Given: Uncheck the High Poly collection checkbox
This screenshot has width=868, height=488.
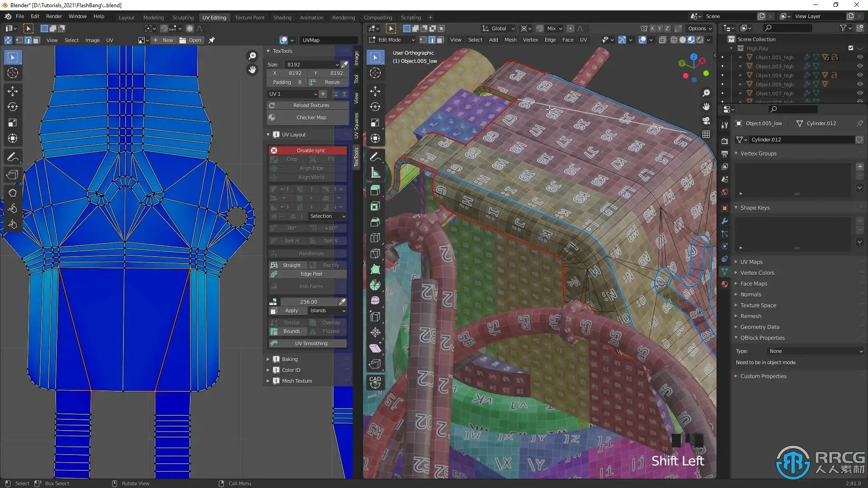Looking at the screenshot, I should (851, 48).
